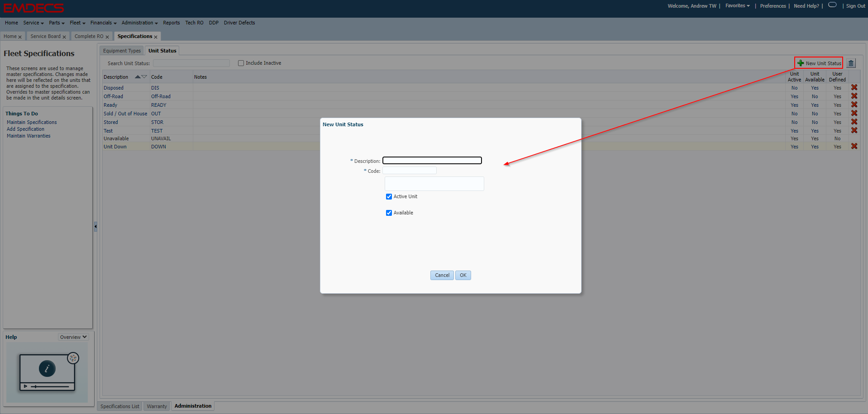
Task: Delete the Test unit status row
Action: (x=854, y=130)
